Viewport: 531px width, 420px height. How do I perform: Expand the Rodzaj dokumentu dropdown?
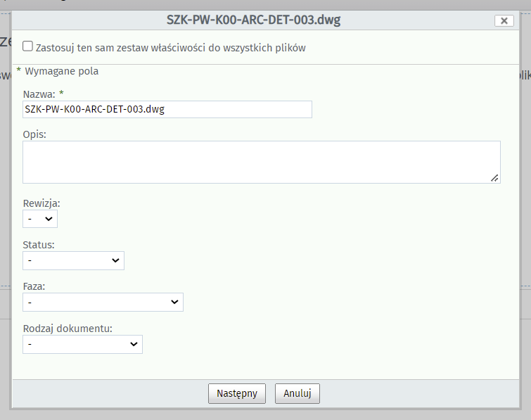[x=82, y=344]
